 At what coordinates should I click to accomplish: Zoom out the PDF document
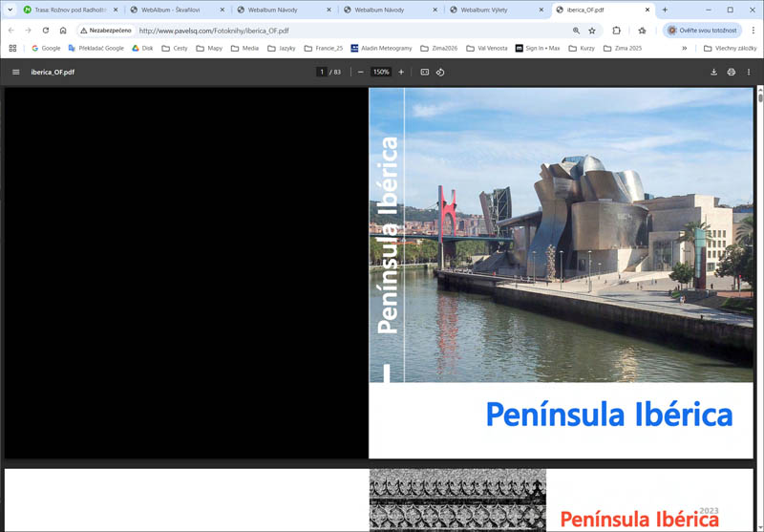coord(361,72)
